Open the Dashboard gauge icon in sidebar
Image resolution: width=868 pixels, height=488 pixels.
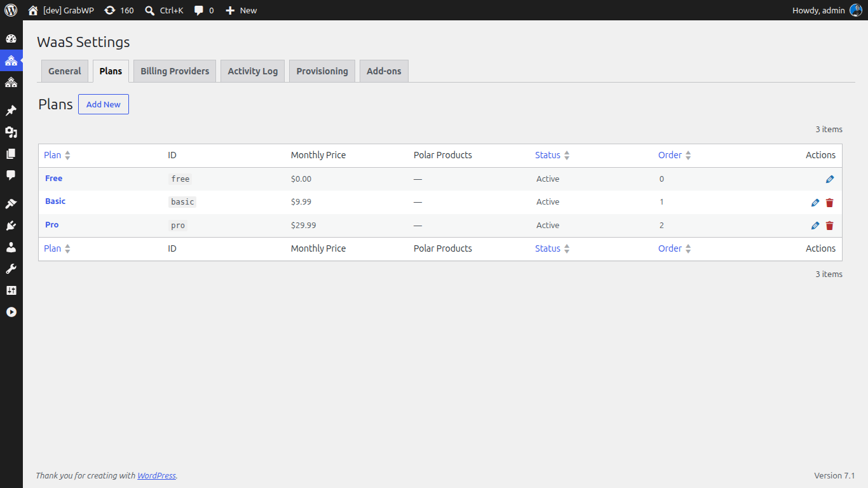pyautogui.click(x=11, y=39)
